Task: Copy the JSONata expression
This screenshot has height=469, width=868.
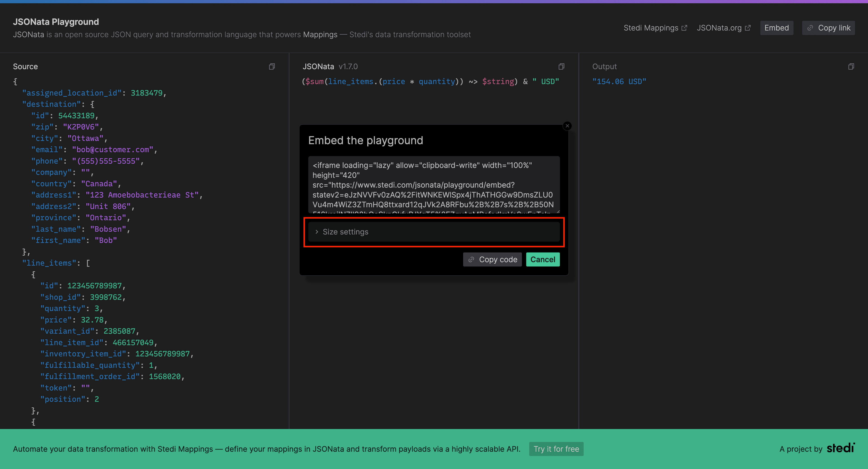Action: (561, 67)
